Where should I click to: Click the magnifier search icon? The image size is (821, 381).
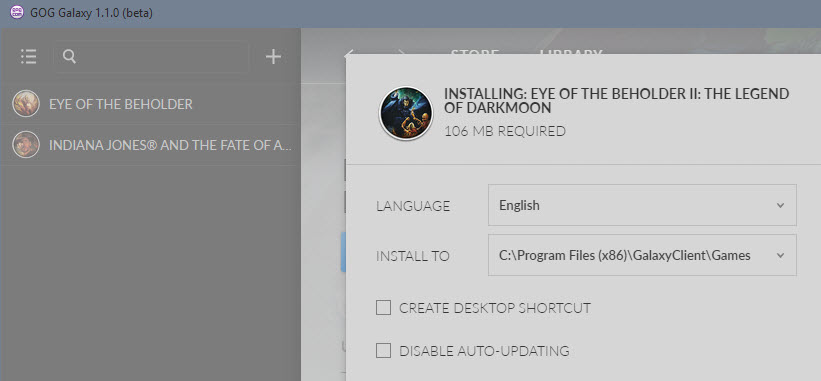[x=69, y=57]
